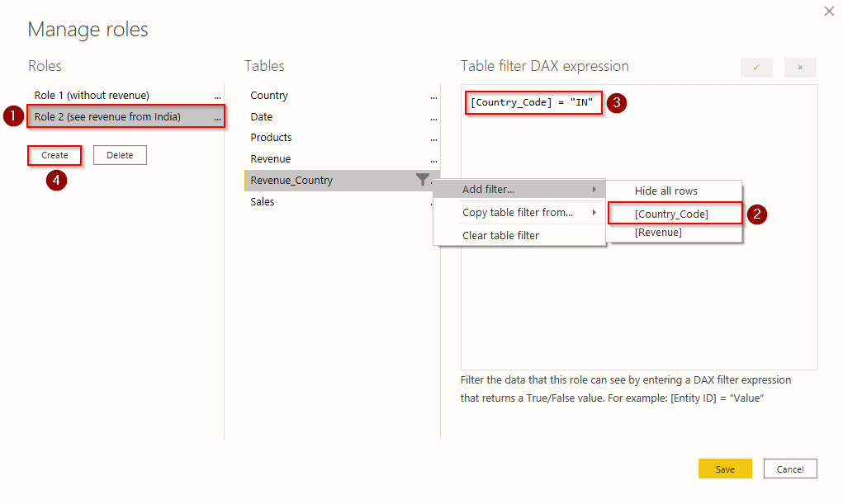This screenshot has width=843, height=504.
Task: Discard DAX expression with X button
Action: pyautogui.click(x=800, y=68)
